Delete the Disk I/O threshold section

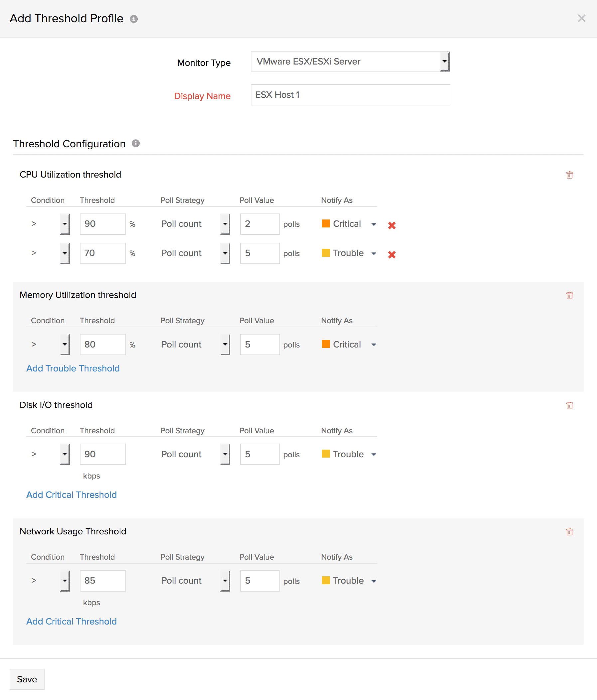click(569, 405)
